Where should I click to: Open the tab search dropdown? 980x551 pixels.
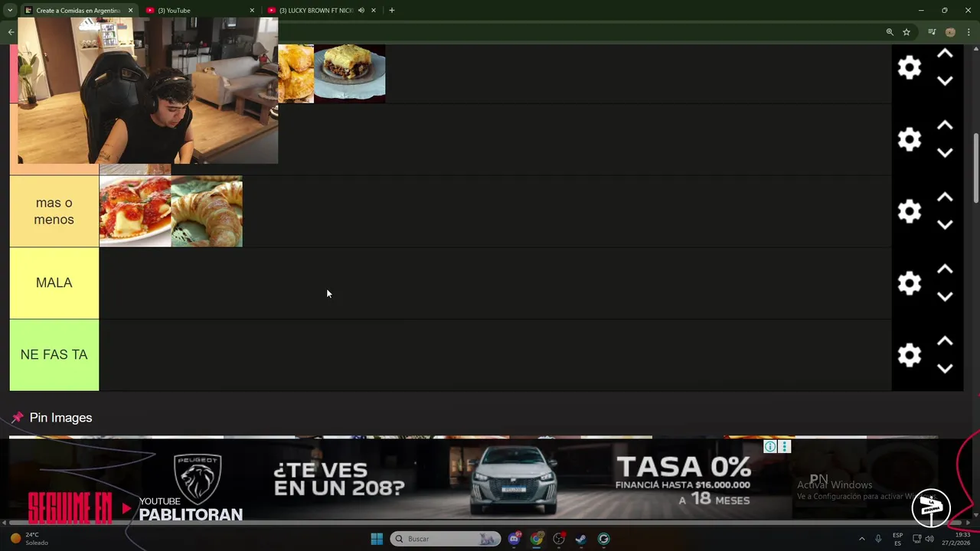[10, 11]
